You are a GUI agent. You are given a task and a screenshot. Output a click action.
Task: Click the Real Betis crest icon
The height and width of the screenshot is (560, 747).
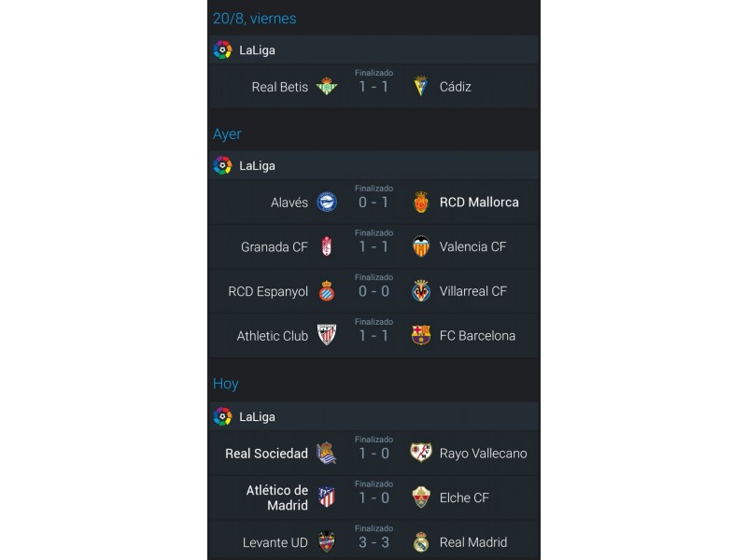pyautogui.click(x=327, y=86)
